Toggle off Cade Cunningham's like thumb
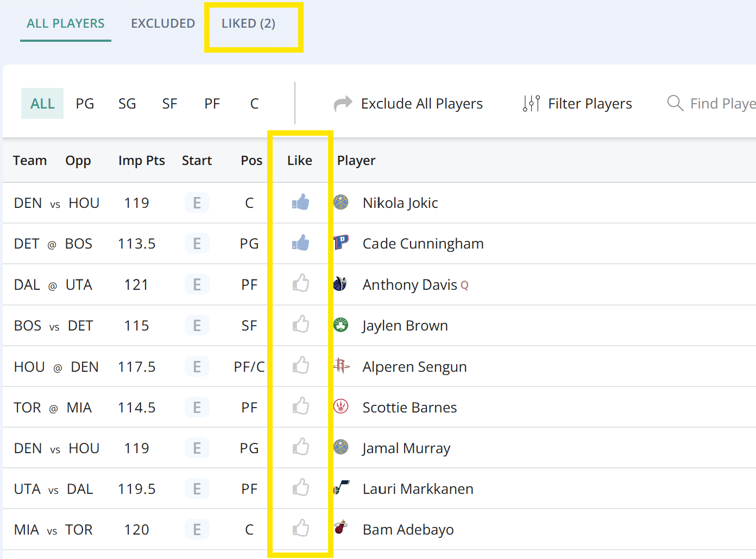This screenshot has width=756, height=559. (x=300, y=243)
